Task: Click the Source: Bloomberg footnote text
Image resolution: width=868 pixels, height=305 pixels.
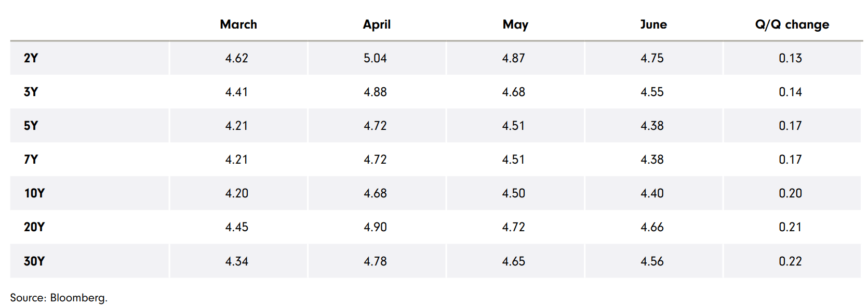Action: click(x=59, y=298)
